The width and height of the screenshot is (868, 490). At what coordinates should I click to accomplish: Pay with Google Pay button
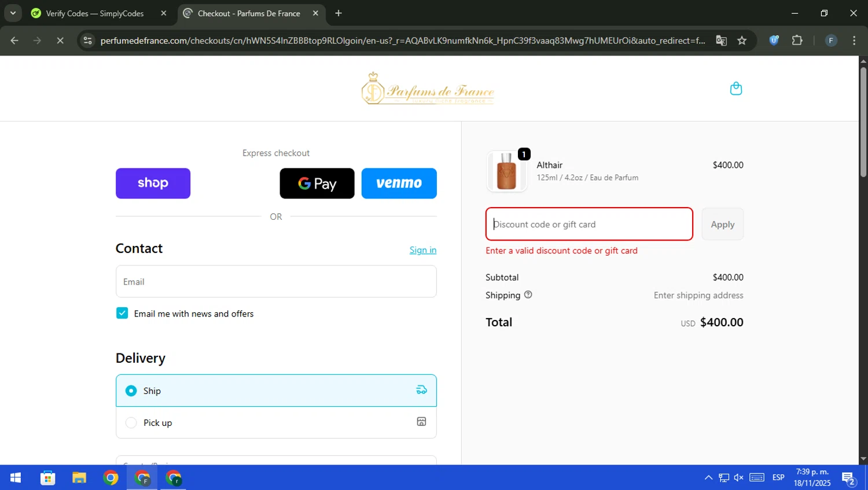tap(317, 183)
